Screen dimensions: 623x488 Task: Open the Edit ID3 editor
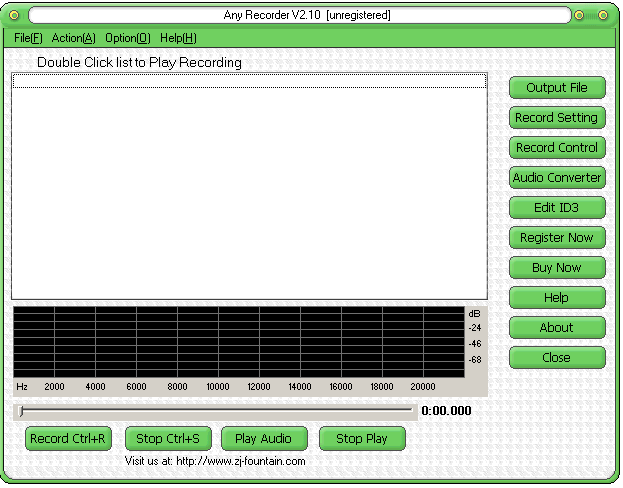557,207
